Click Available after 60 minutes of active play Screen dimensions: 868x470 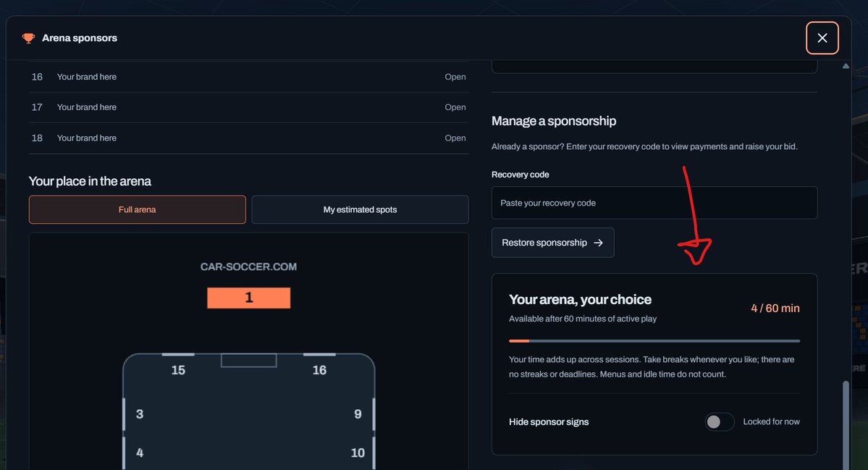pos(582,319)
